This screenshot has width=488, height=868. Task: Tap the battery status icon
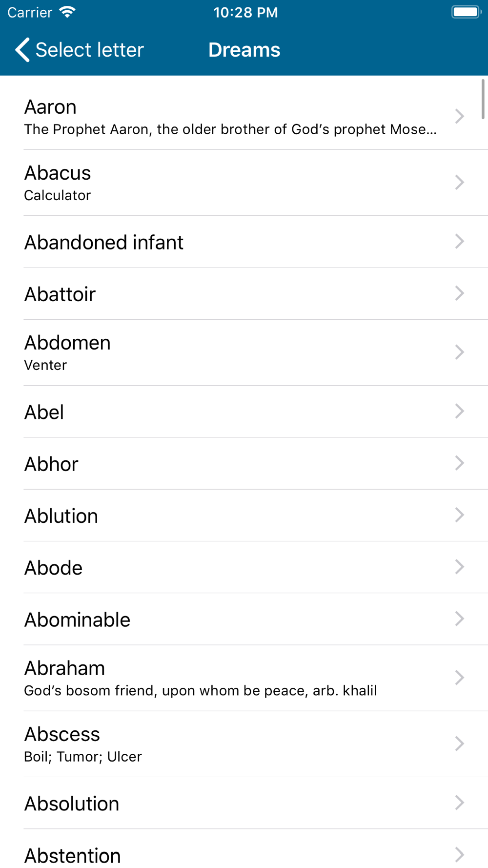click(467, 12)
